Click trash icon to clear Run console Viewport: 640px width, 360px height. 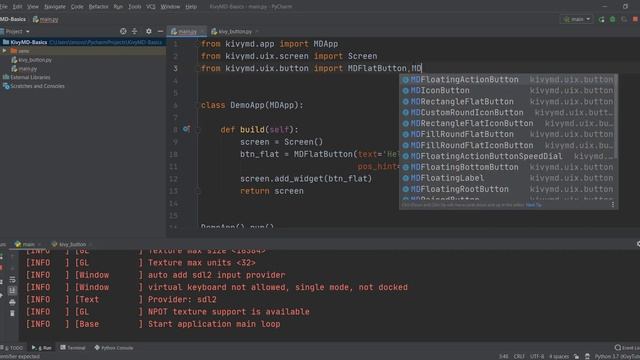(x=12, y=313)
